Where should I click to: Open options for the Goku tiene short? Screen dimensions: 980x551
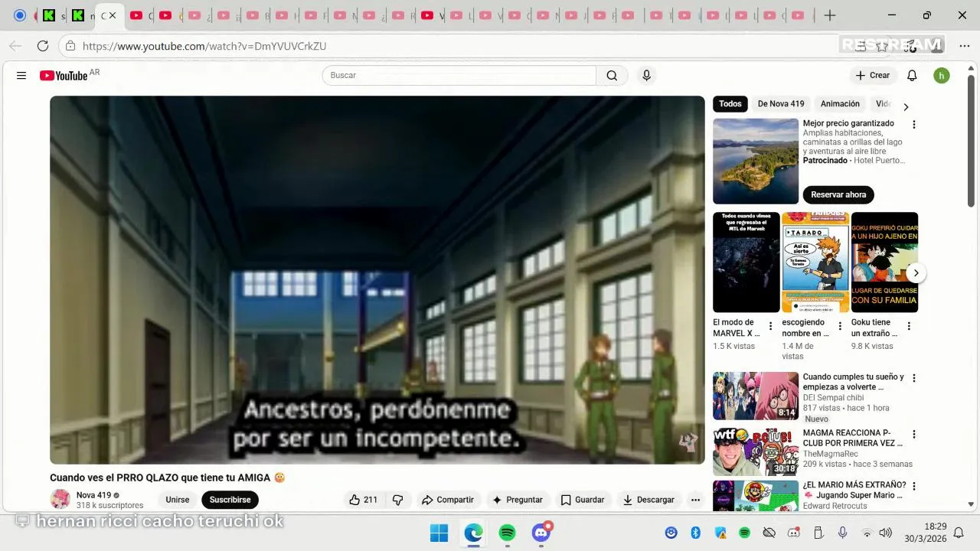coord(909,327)
